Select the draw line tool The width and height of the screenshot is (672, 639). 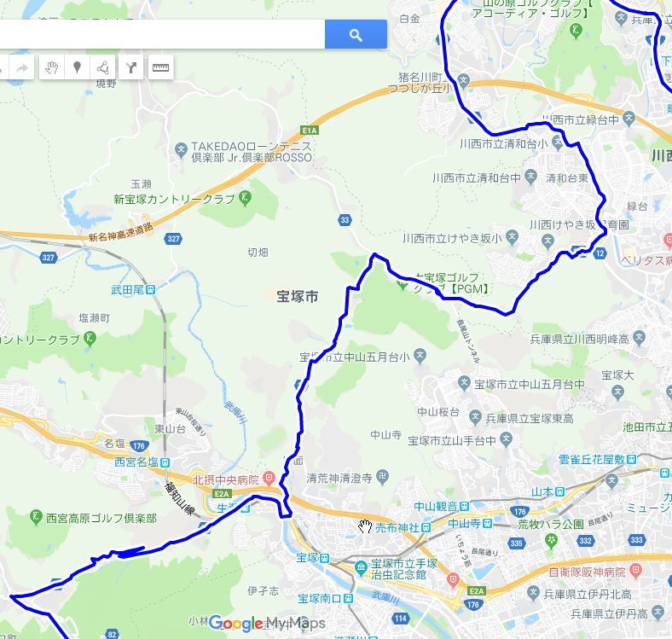[x=103, y=67]
